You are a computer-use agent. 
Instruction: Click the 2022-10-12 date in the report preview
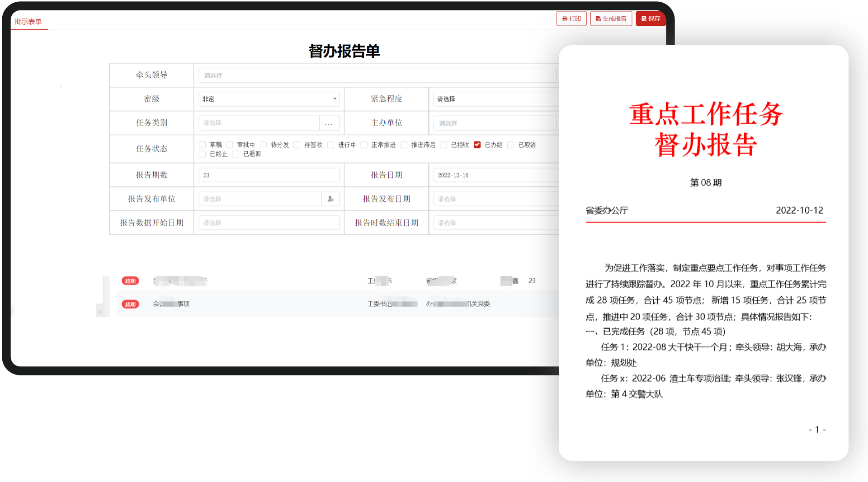point(799,210)
